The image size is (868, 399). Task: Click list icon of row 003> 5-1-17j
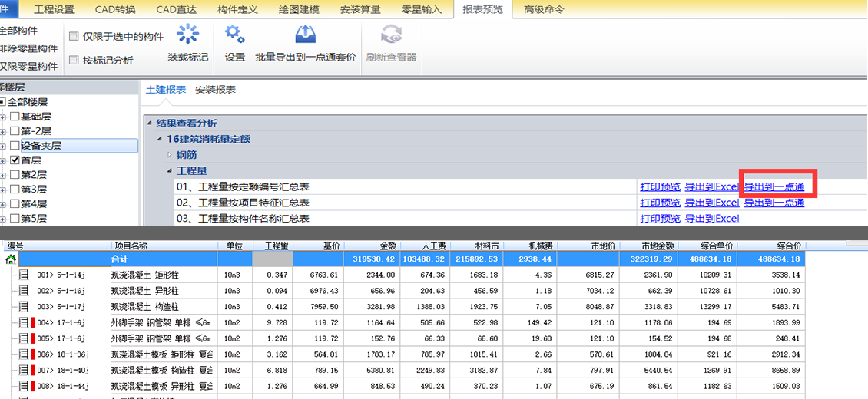click(x=24, y=306)
